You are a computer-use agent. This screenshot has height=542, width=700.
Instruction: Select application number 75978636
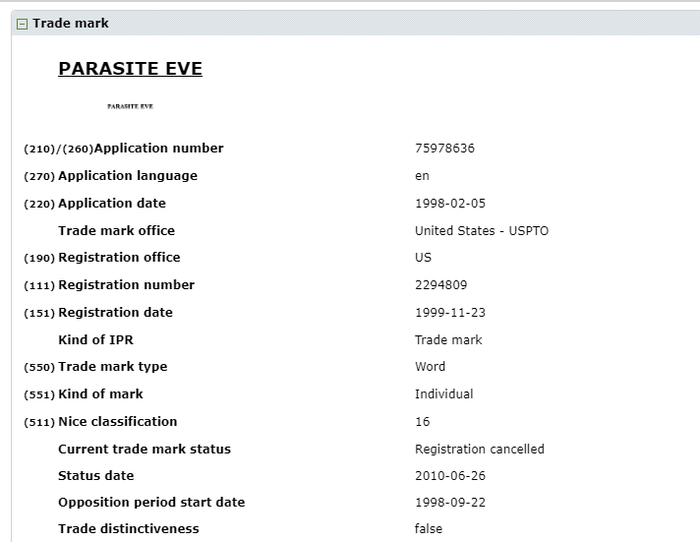tap(445, 148)
